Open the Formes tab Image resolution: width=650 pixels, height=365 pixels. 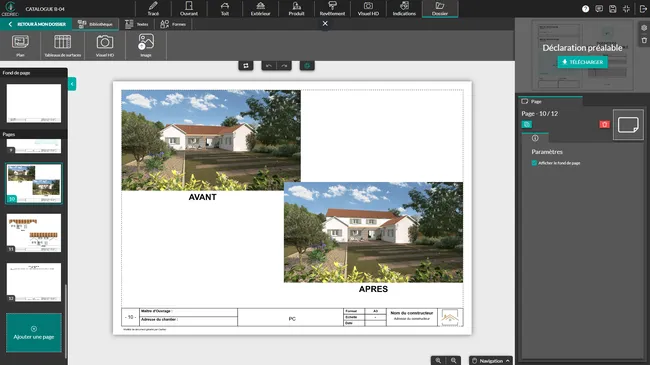[x=173, y=24]
